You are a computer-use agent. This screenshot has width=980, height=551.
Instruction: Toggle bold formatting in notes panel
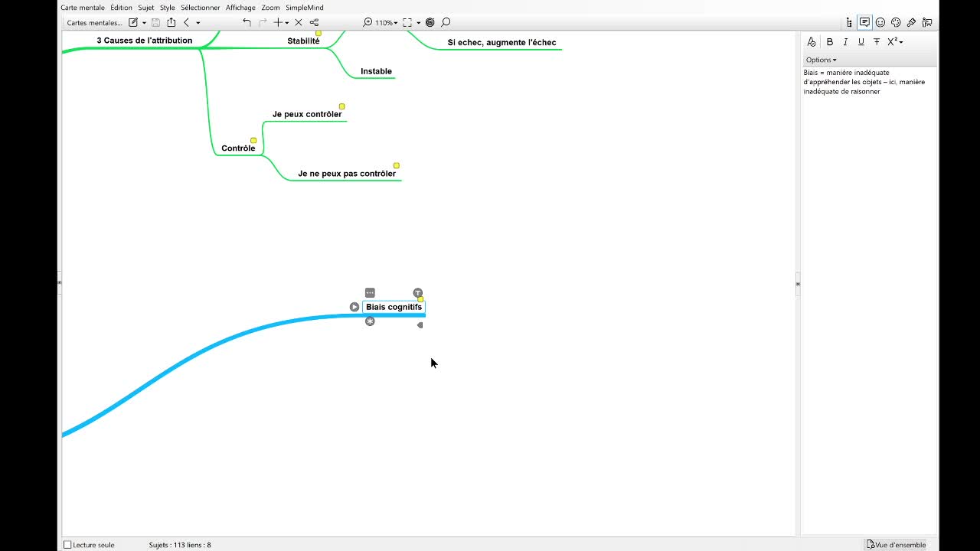[x=829, y=42]
